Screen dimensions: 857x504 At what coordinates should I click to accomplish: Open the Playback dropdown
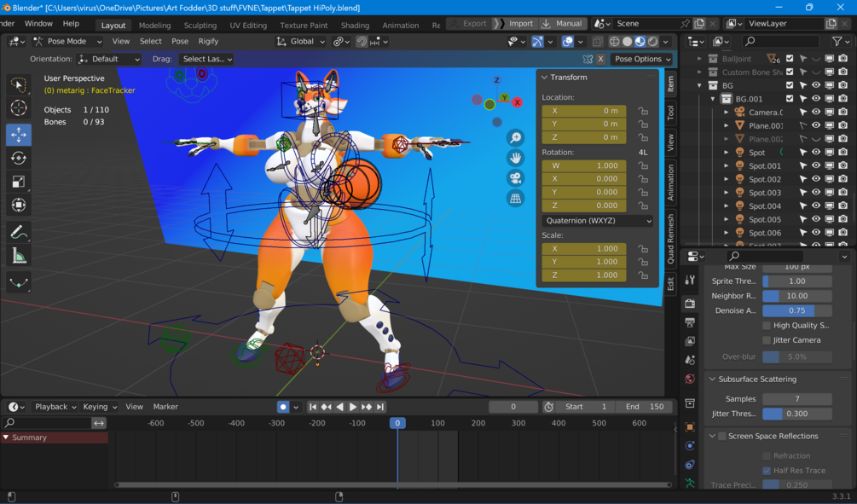[x=55, y=407]
